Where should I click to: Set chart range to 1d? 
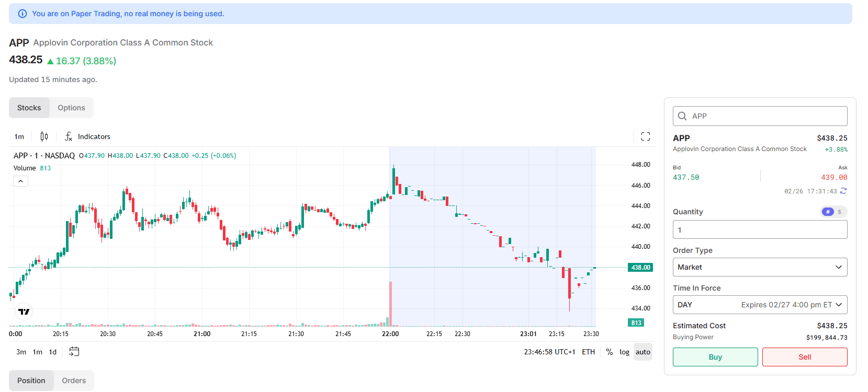pos(53,352)
